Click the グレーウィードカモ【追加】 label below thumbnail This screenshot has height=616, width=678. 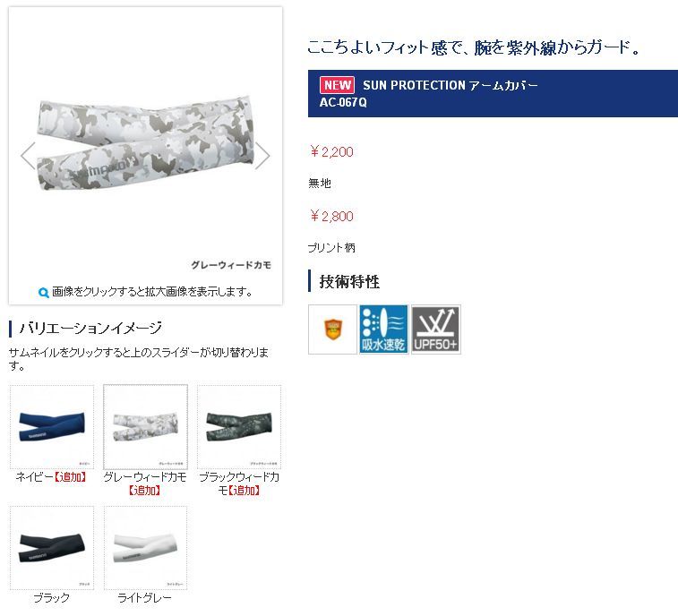click(x=145, y=483)
